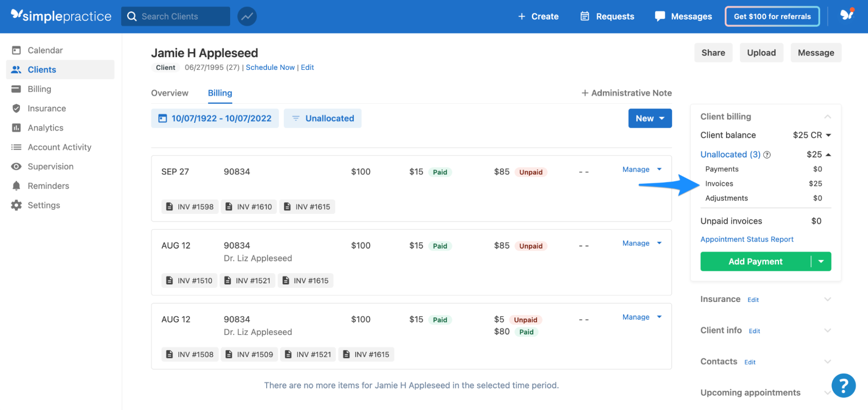
Task: Open Settings gear in the sidebar
Action: coord(16,205)
